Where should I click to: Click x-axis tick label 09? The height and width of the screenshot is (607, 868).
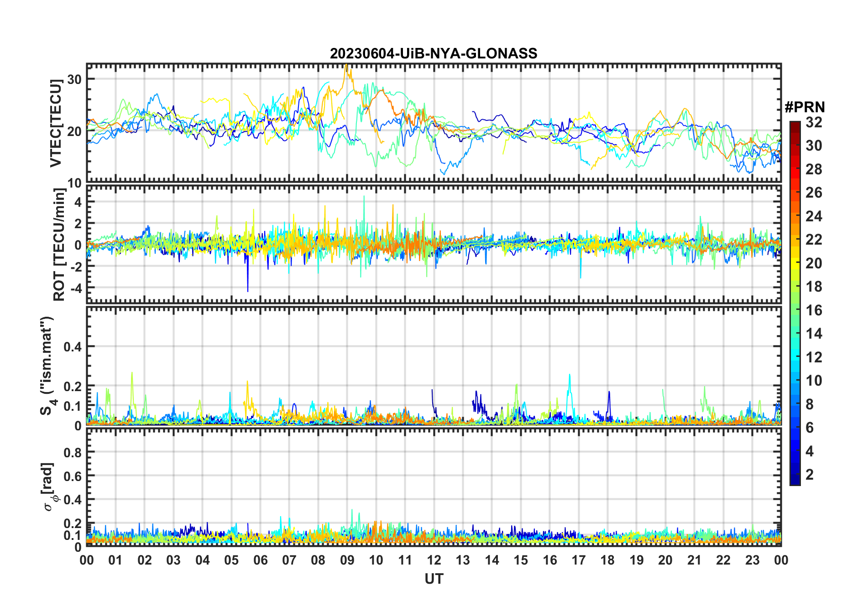coord(347,560)
